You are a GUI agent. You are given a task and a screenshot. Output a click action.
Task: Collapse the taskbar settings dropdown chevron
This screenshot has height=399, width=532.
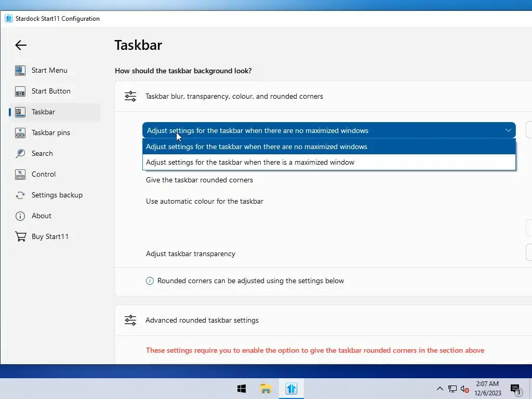click(508, 130)
